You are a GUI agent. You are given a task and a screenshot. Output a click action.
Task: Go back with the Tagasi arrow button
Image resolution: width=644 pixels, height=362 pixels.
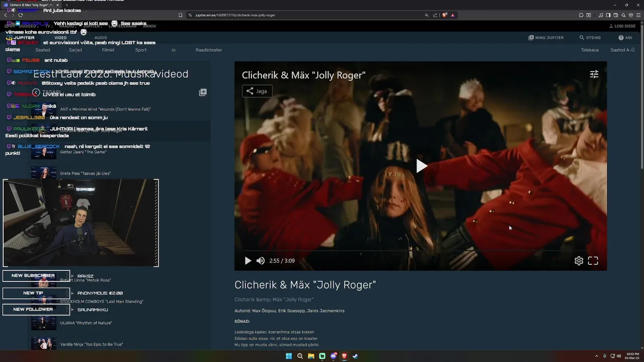pos(36,93)
